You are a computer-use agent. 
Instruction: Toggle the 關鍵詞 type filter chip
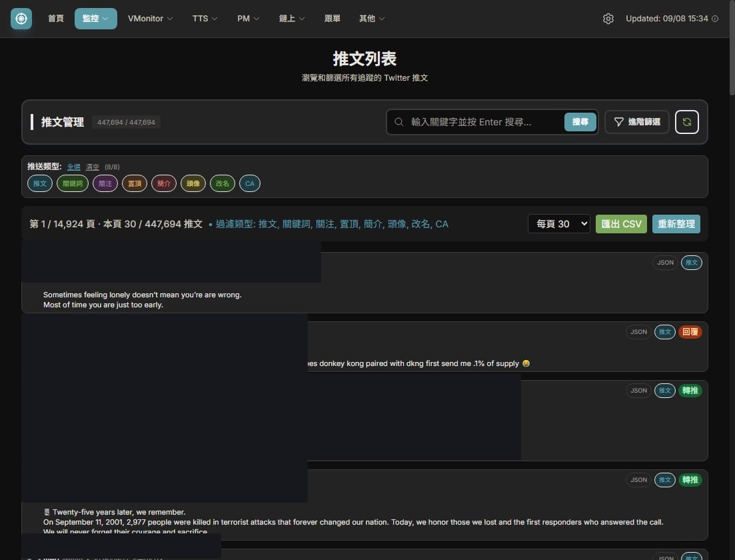pos(73,183)
